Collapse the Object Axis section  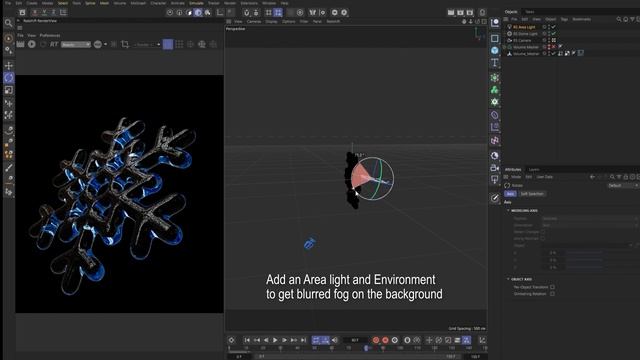pyautogui.click(x=509, y=279)
